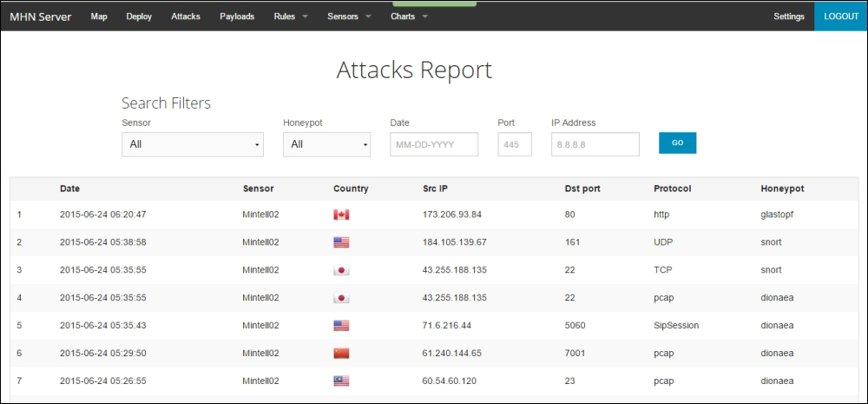868x404 pixels.
Task: Click destination port 5060
Action: coord(575,325)
